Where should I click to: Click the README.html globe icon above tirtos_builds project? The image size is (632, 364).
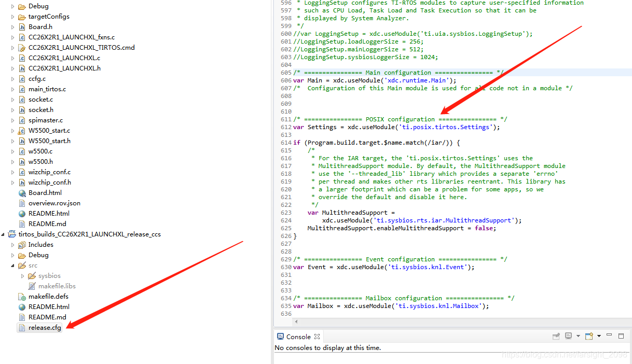(22, 214)
